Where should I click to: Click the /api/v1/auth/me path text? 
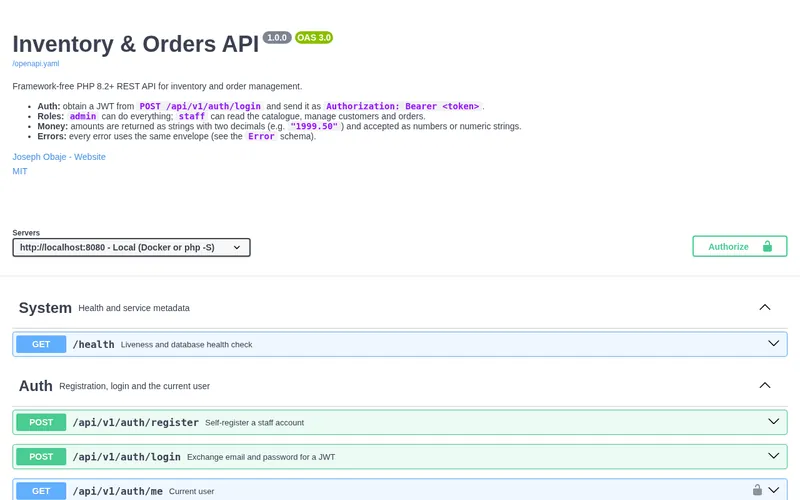(x=118, y=491)
